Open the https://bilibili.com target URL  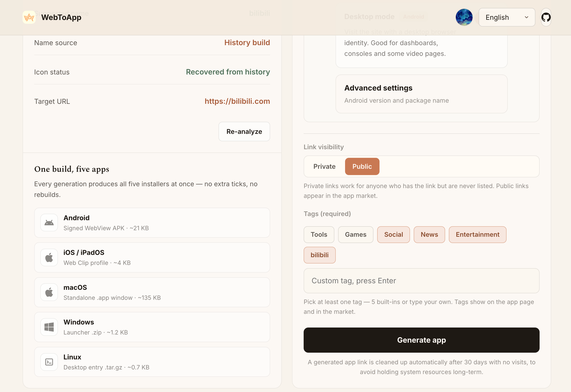[237, 101]
